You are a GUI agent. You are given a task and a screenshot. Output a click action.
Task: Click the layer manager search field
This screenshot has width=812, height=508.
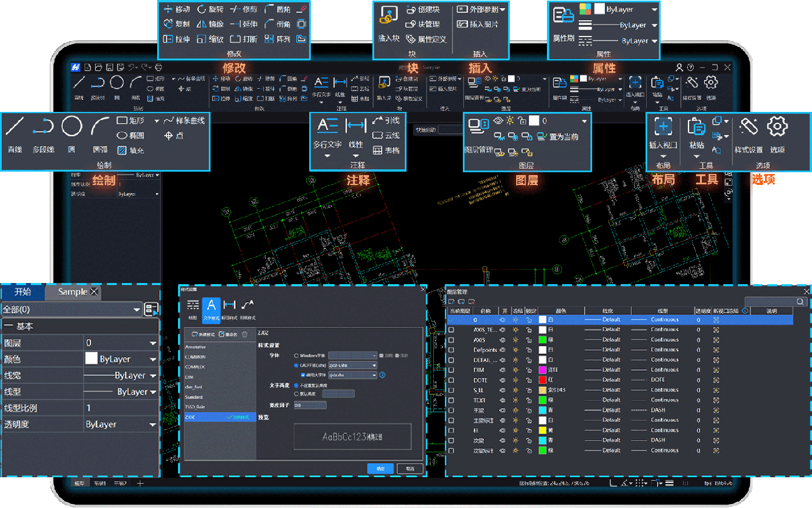(x=770, y=302)
